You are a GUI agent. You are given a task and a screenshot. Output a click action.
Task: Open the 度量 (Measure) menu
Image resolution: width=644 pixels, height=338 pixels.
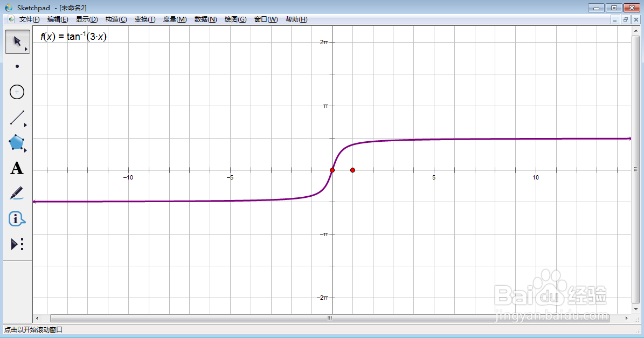coord(174,19)
